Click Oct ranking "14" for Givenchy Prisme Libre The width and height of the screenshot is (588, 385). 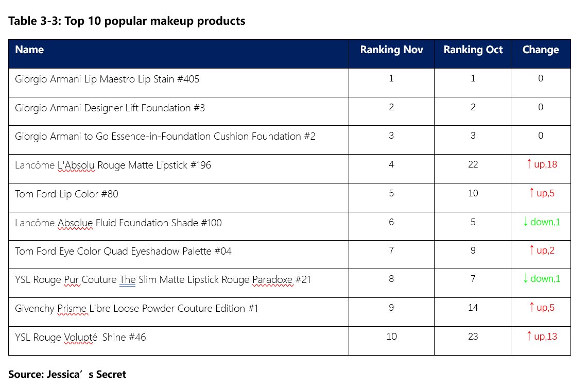[473, 308]
